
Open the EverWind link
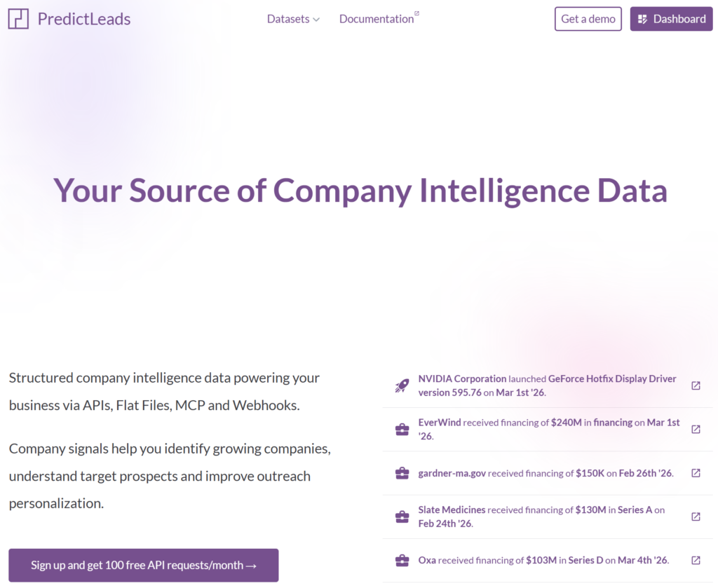click(438, 422)
